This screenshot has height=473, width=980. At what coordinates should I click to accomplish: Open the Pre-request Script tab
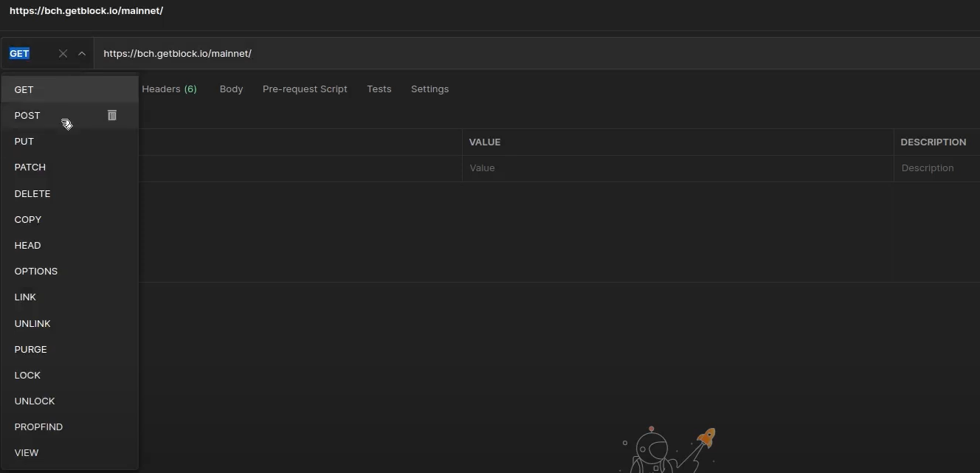pyautogui.click(x=305, y=89)
